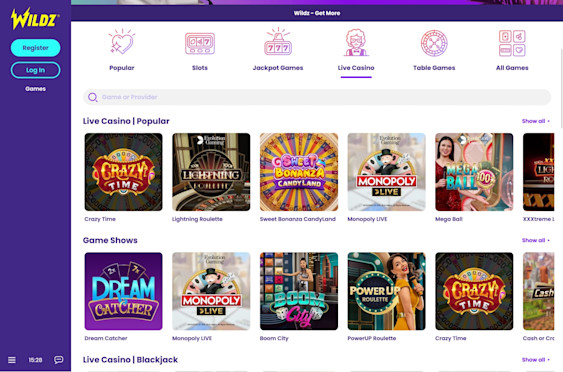Click the Mega Ball title text
The width and height of the screenshot is (563, 372).
tap(448, 219)
